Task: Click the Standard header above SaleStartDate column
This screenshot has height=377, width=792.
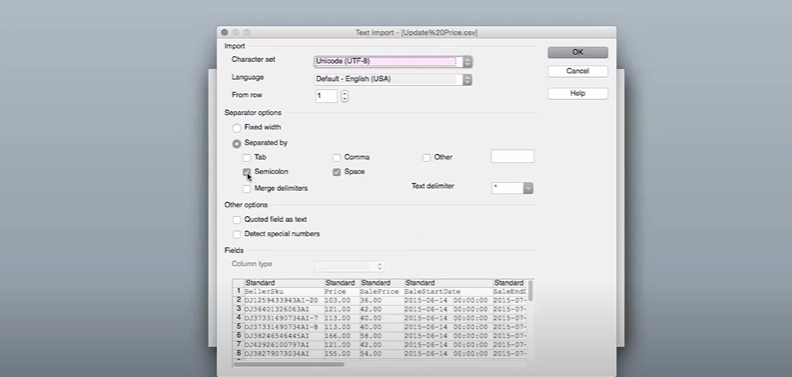Action: (448, 282)
